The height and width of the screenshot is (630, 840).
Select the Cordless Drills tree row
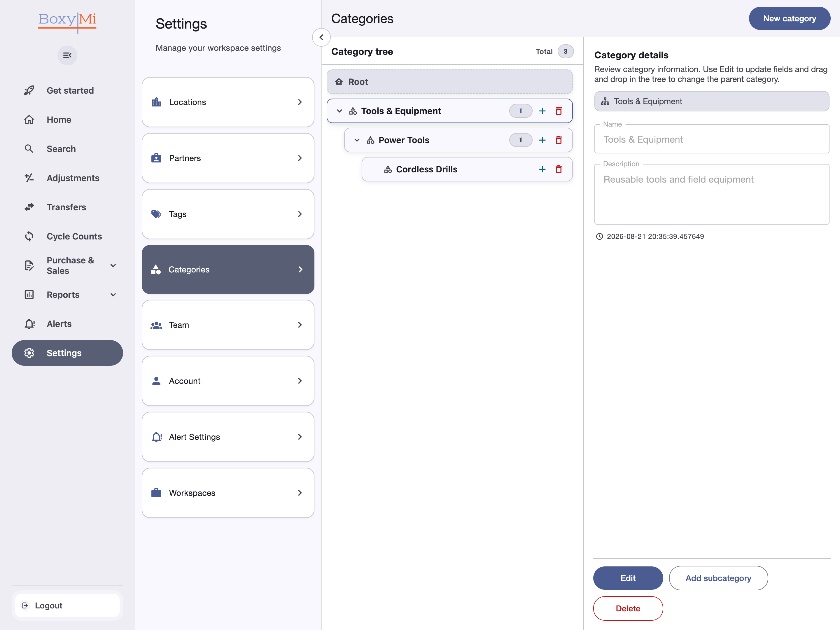tap(467, 169)
